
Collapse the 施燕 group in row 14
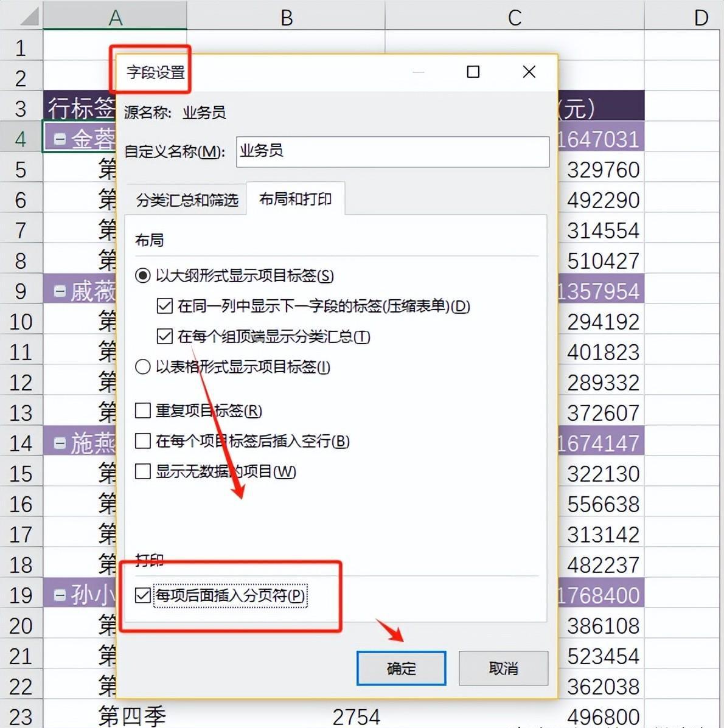[x=60, y=443]
